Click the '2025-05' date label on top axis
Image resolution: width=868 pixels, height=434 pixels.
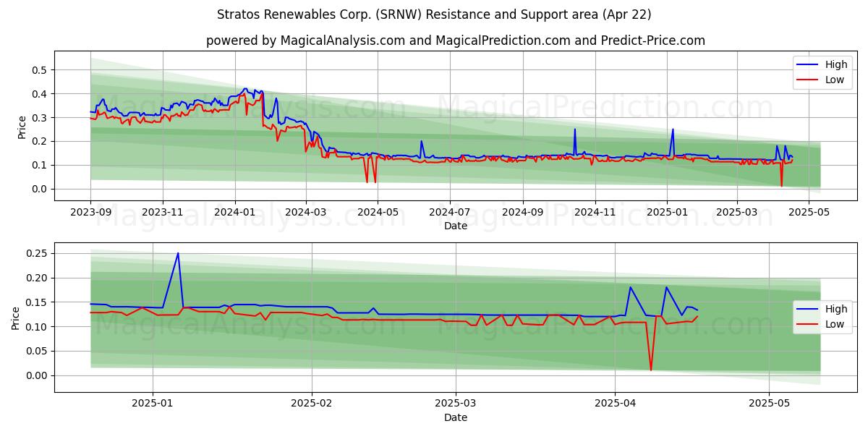(808, 213)
